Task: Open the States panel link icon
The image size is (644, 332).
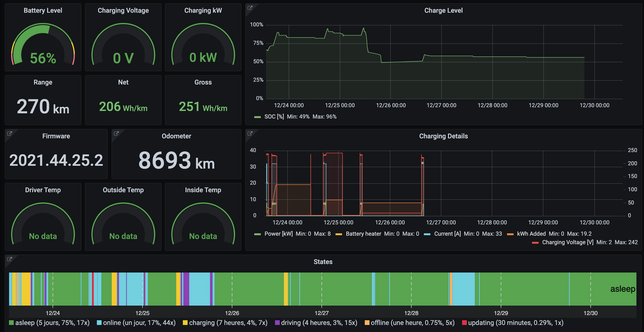Action: 10,259
